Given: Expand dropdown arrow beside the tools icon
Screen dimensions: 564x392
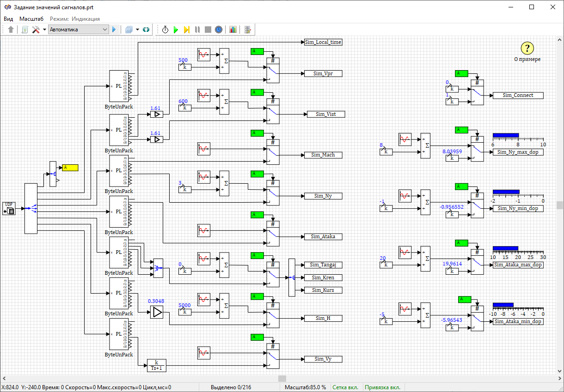Looking at the screenshot, I should pyautogui.click(x=44, y=30).
